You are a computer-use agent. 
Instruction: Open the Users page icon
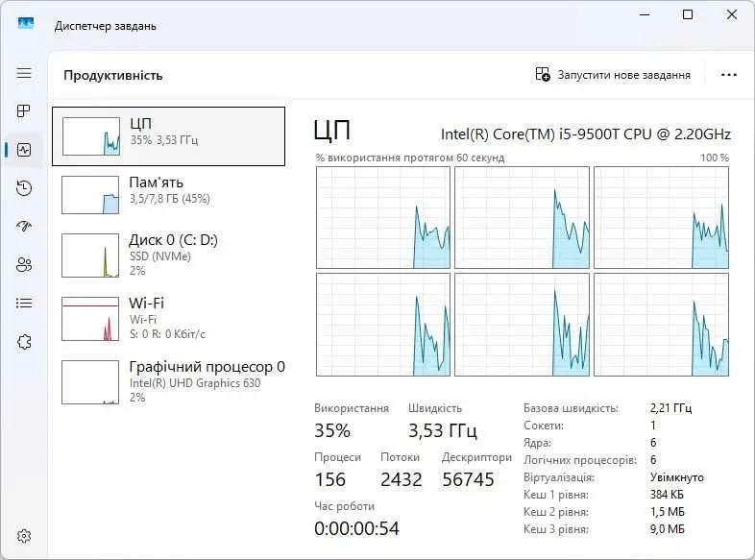point(24,264)
